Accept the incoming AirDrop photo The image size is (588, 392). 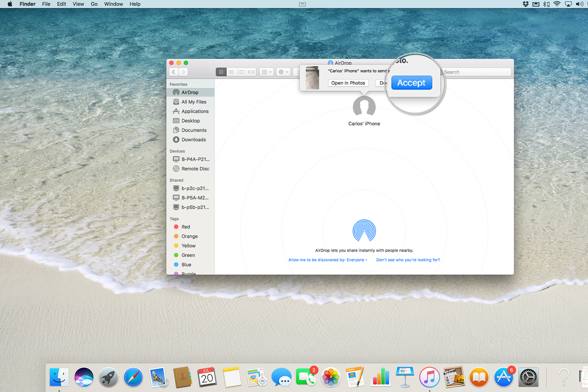pos(412,83)
